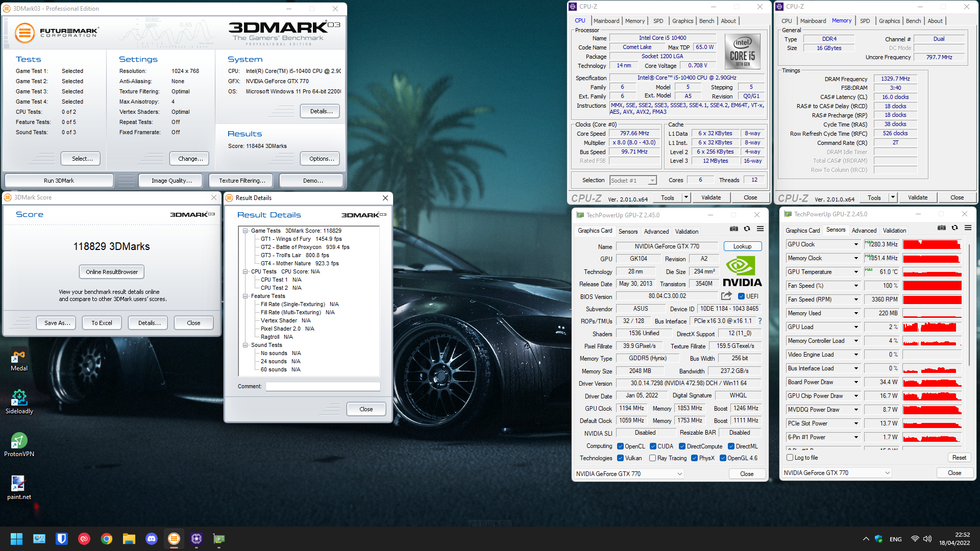Open the hamburger menu in GPU-Z Graphics Card window
Image resolution: width=980 pixels, height=551 pixels.
click(760, 229)
